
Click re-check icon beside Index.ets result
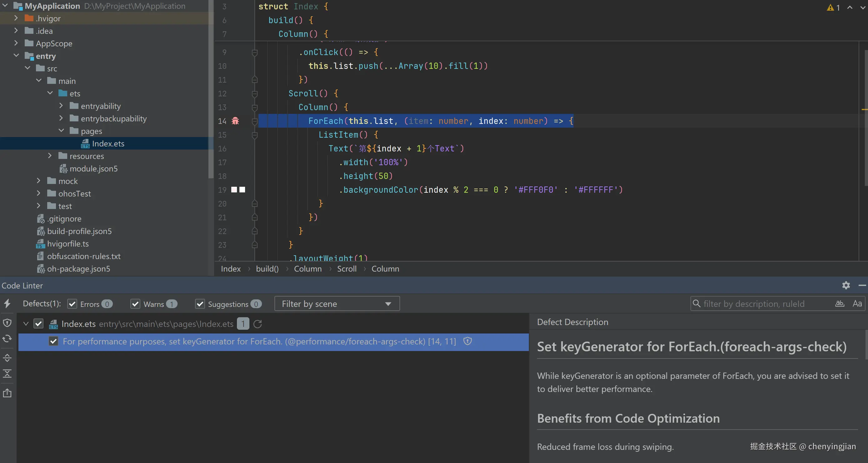(x=258, y=324)
